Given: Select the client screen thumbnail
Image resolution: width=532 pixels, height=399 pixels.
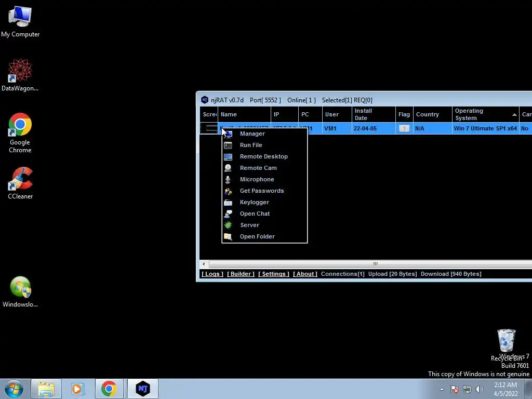Looking at the screenshot, I should click(209, 129).
